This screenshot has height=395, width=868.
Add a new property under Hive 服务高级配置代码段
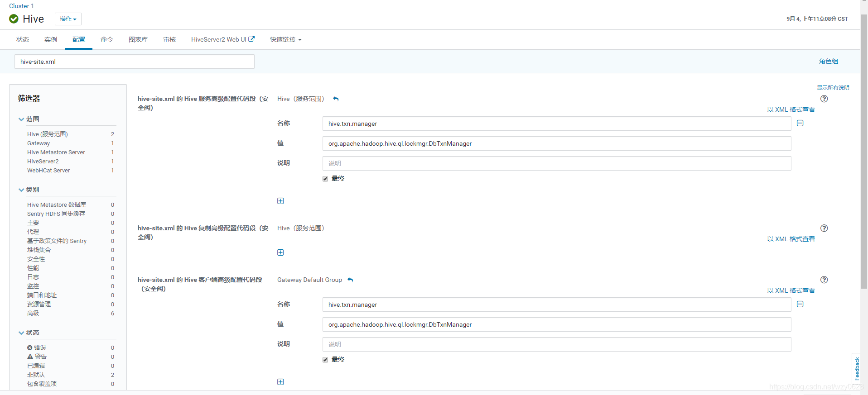coord(280,201)
